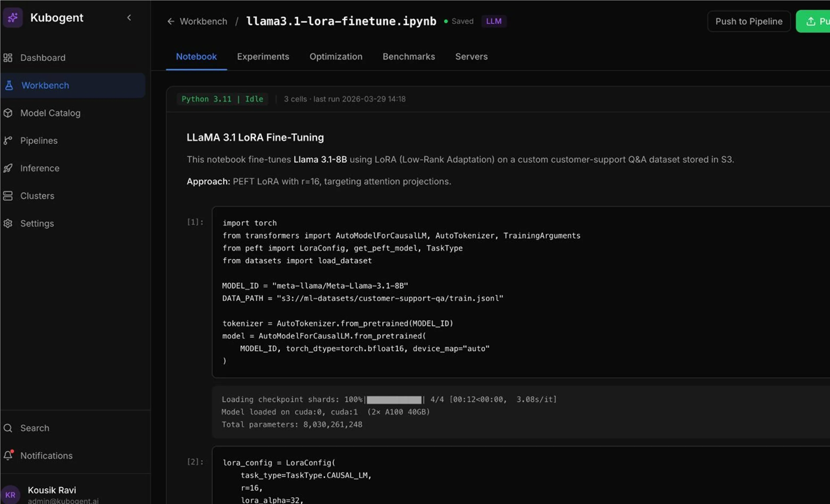Click the Dashboard grid icon

coord(8,58)
